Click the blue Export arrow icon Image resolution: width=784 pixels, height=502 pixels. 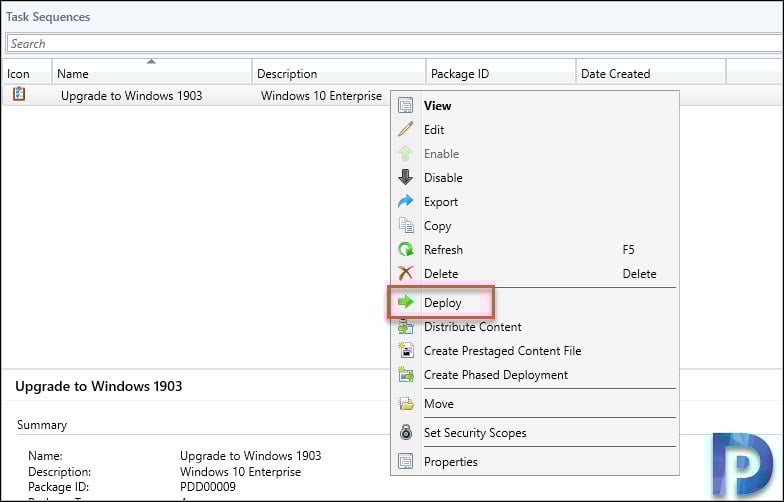(406, 202)
